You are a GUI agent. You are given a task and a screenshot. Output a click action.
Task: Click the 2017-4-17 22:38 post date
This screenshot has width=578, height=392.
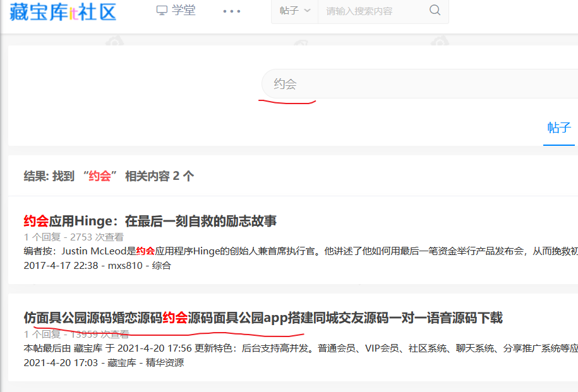pos(61,266)
